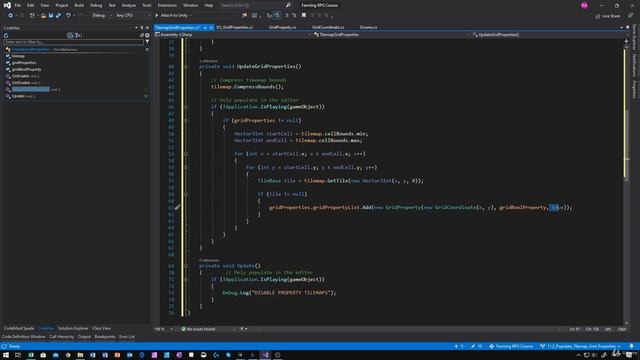This screenshot has width=640, height=360.
Task: Select the gridBoolProperty item in the Spade tree
Action: pyautogui.click(x=26, y=69)
